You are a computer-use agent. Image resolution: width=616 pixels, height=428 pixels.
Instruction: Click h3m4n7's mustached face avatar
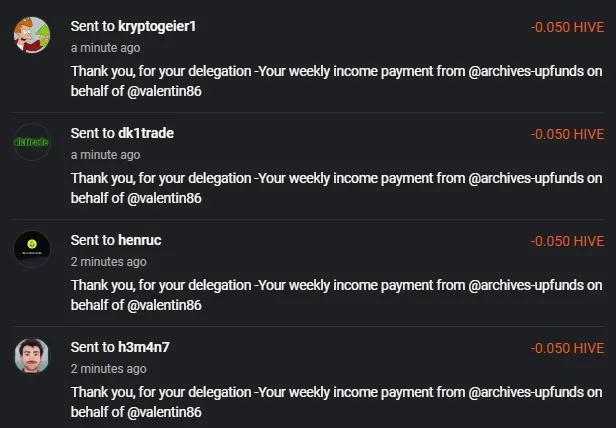click(x=32, y=356)
